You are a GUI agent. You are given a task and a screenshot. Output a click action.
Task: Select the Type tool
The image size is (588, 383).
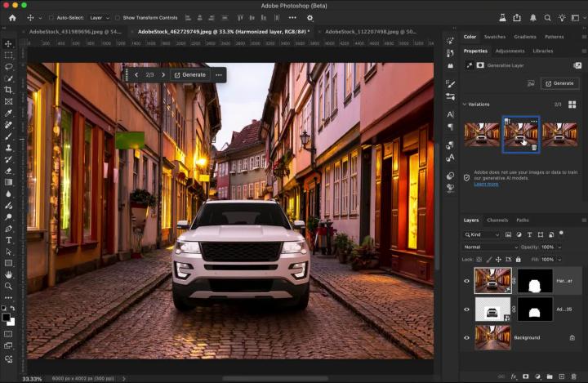(8, 240)
